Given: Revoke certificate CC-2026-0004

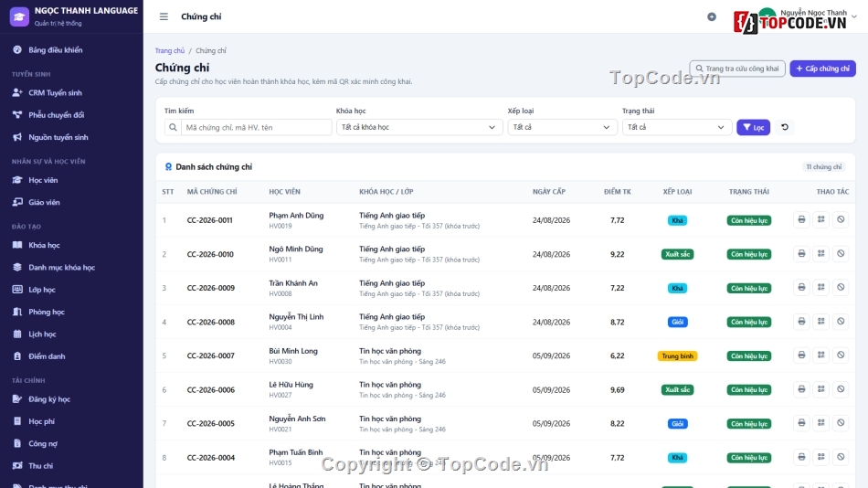Looking at the screenshot, I should (x=841, y=458).
